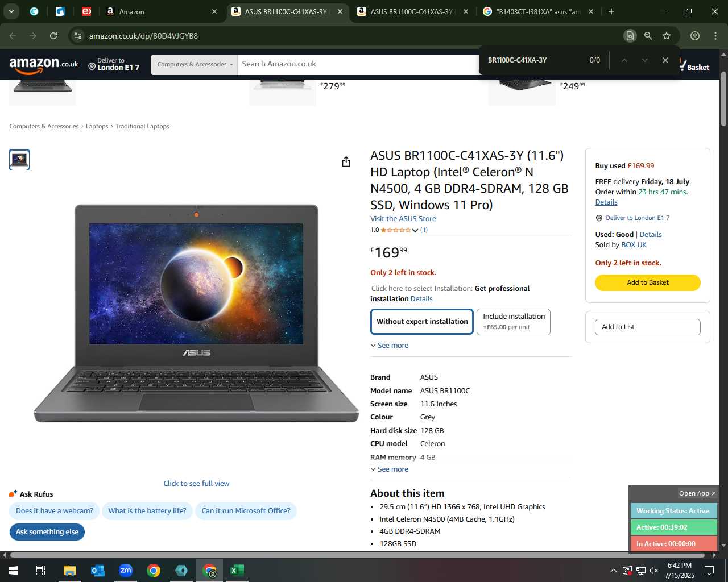Click Details link under delivery info
This screenshot has height=582, width=728.
tap(606, 202)
